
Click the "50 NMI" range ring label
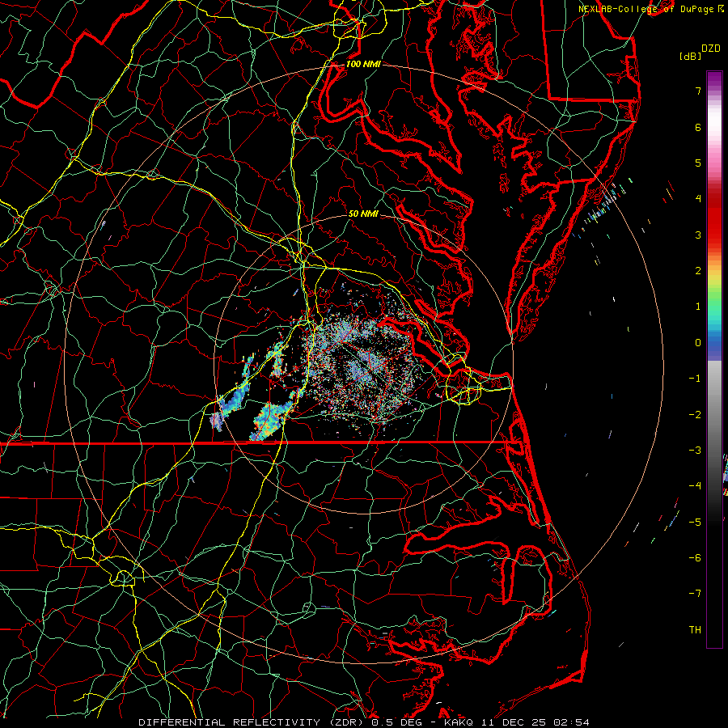tap(363, 214)
